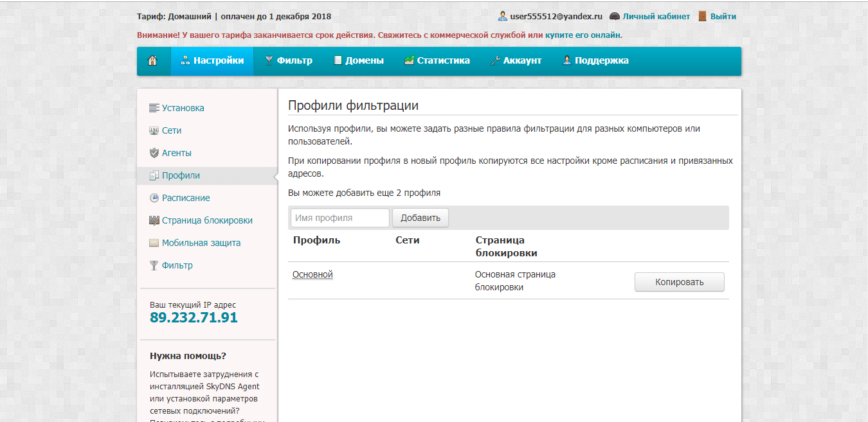Click the user profile icon beside email

click(503, 17)
